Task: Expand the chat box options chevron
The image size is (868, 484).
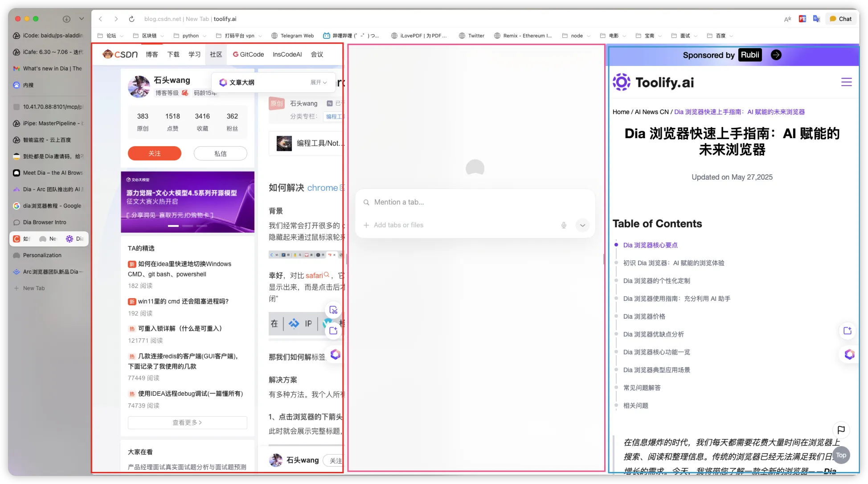Action: pos(582,225)
